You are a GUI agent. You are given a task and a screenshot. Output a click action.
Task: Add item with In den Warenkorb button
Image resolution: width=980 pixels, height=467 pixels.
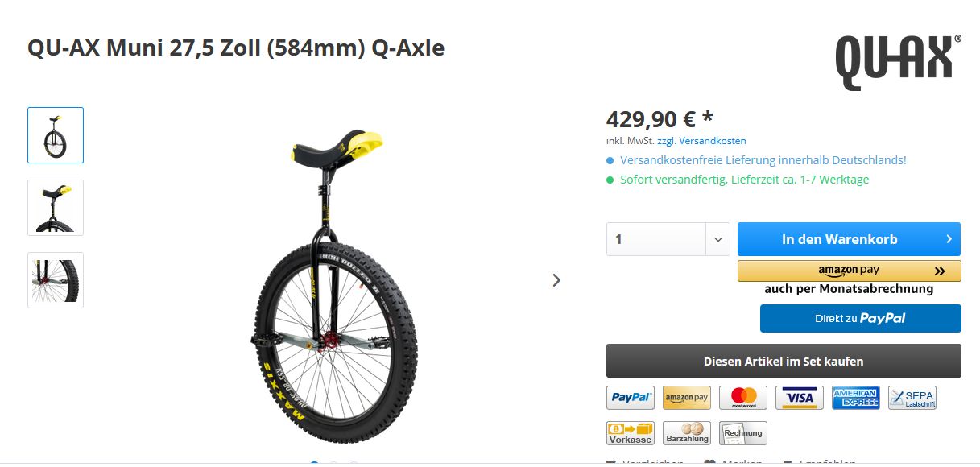849,239
